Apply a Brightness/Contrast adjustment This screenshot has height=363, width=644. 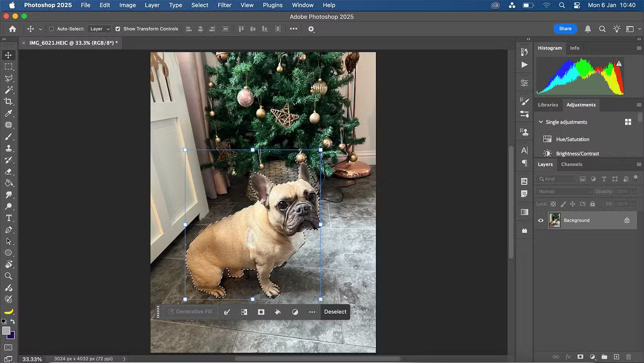(x=578, y=153)
